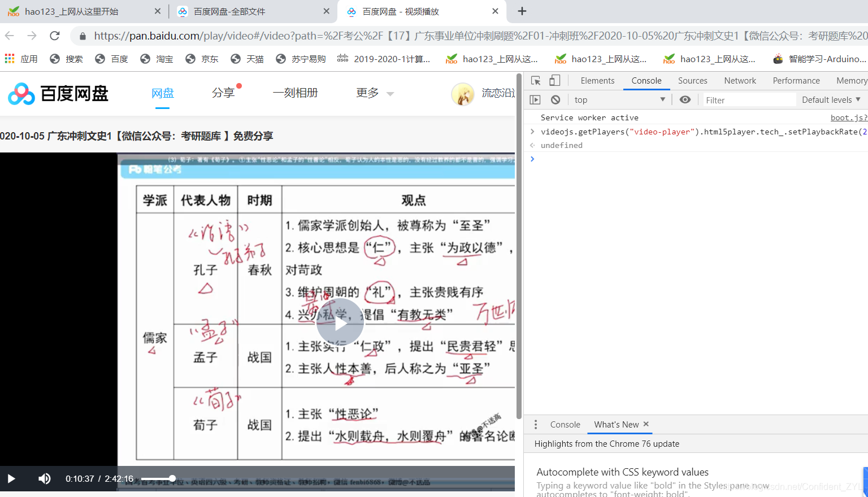
Task: Select the What's New drawer tab
Action: 616,425
